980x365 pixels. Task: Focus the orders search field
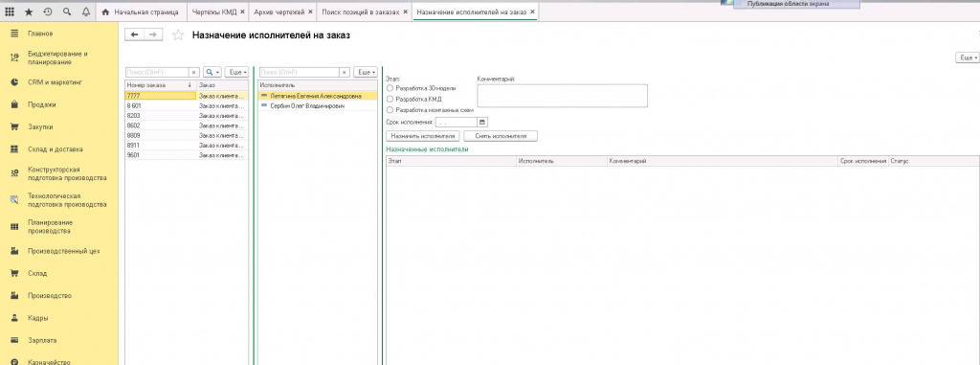pyautogui.click(x=158, y=73)
